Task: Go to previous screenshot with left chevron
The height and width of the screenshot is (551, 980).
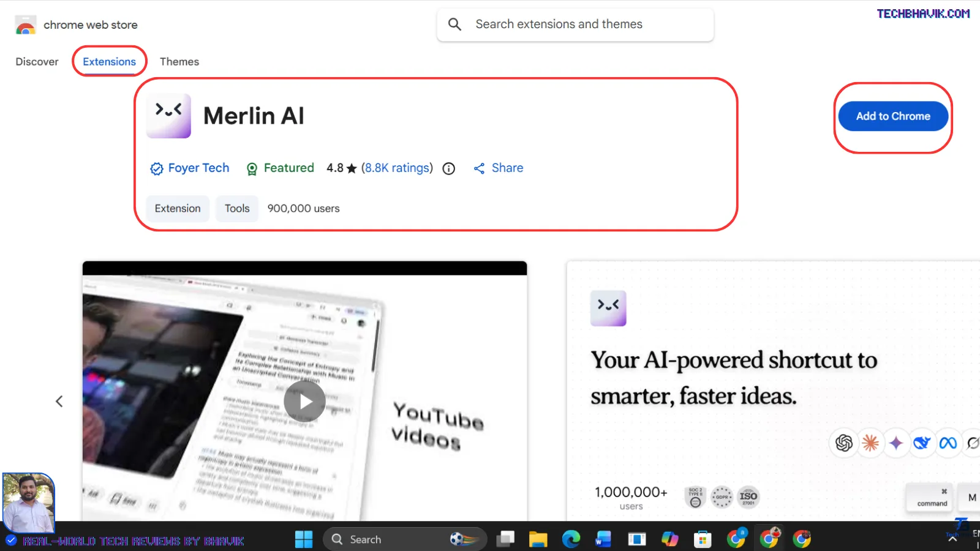Action: [x=59, y=402]
